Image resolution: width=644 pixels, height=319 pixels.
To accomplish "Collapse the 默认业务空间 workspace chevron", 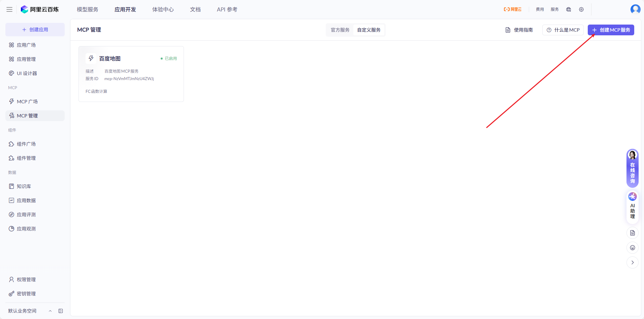I will [50, 311].
